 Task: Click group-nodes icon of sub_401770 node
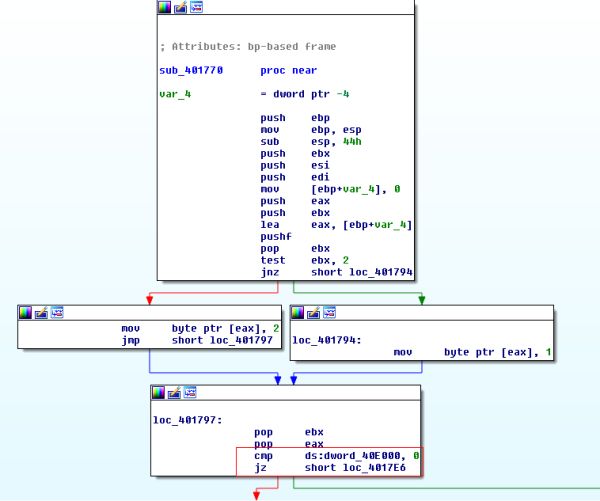tap(196, 7)
